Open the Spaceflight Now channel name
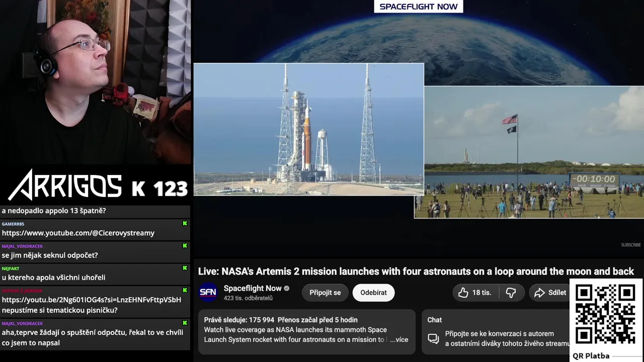The width and height of the screenshot is (644, 362). pyautogui.click(x=253, y=288)
